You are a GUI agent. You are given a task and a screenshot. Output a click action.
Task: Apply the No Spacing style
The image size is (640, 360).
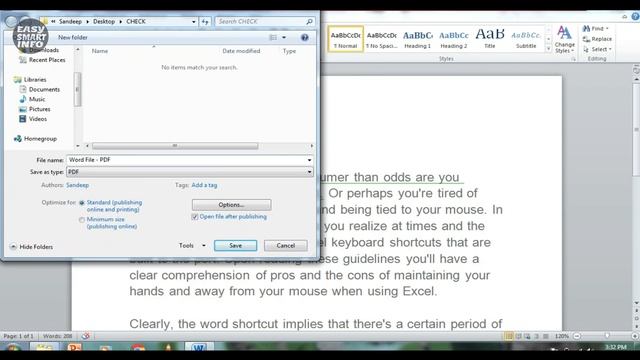click(381, 39)
